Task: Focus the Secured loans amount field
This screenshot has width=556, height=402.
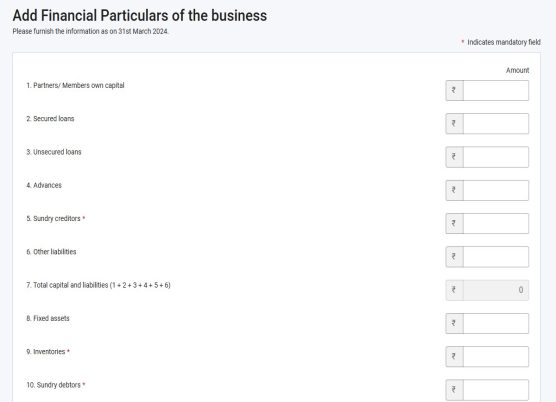Action: 496,124
